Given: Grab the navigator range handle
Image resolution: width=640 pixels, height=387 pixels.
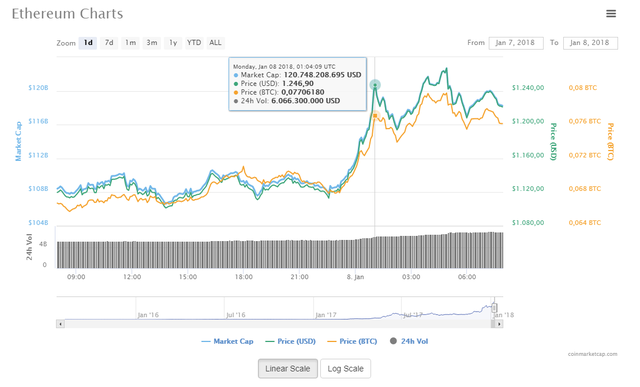Looking at the screenshot, I should click(494, 307).
